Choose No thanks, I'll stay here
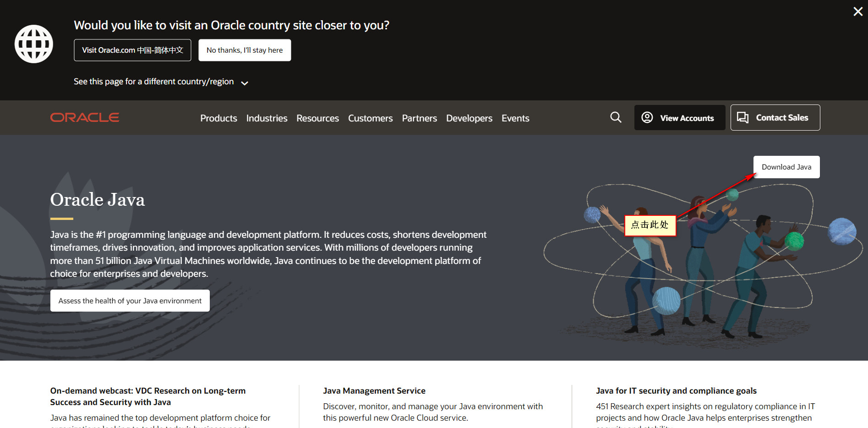 [x=245, y=50]
